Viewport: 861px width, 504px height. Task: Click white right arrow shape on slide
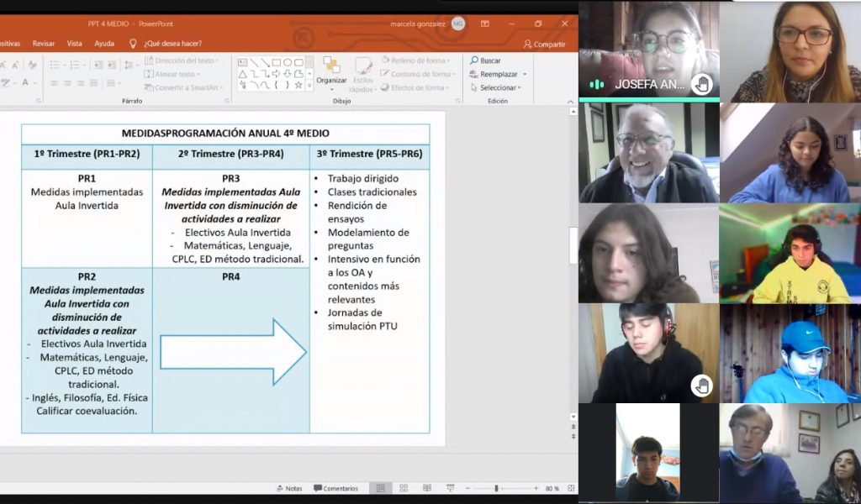(233, 352)
